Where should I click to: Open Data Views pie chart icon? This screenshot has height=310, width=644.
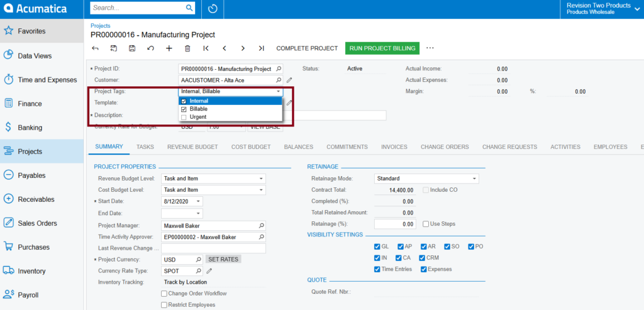8,55
